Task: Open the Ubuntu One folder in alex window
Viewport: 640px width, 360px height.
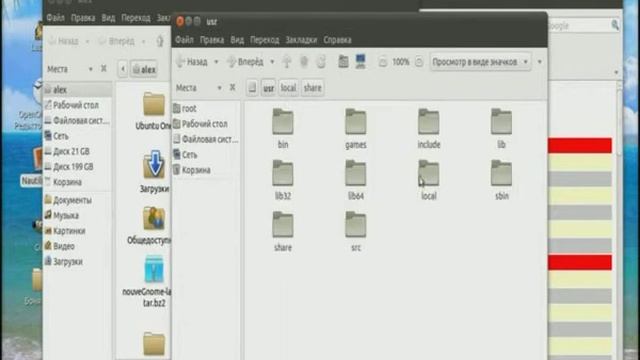Action: point(154,104)
